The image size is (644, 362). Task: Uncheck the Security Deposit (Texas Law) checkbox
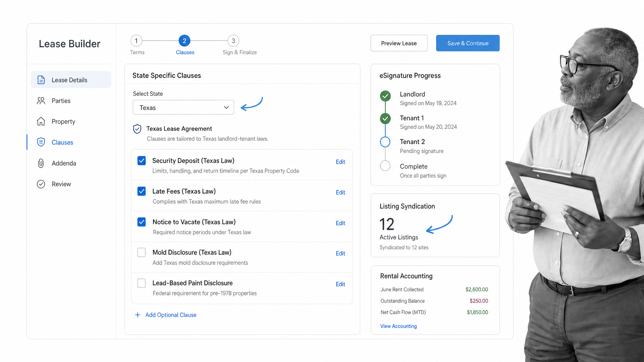pyautogui.click(x=142, y=161)
